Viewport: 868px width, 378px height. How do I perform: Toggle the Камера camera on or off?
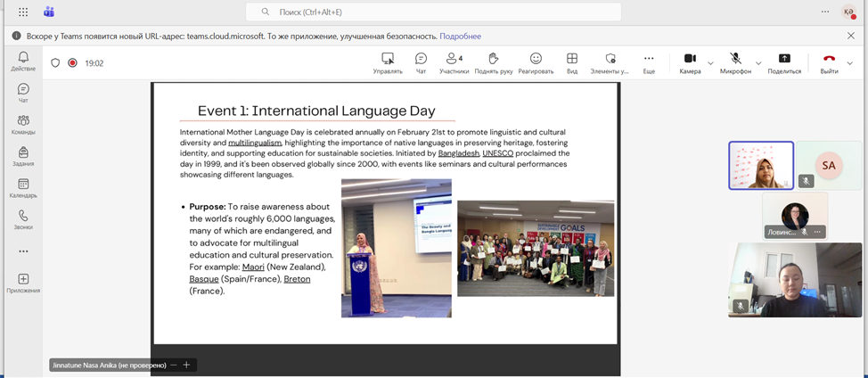point(690,62)
